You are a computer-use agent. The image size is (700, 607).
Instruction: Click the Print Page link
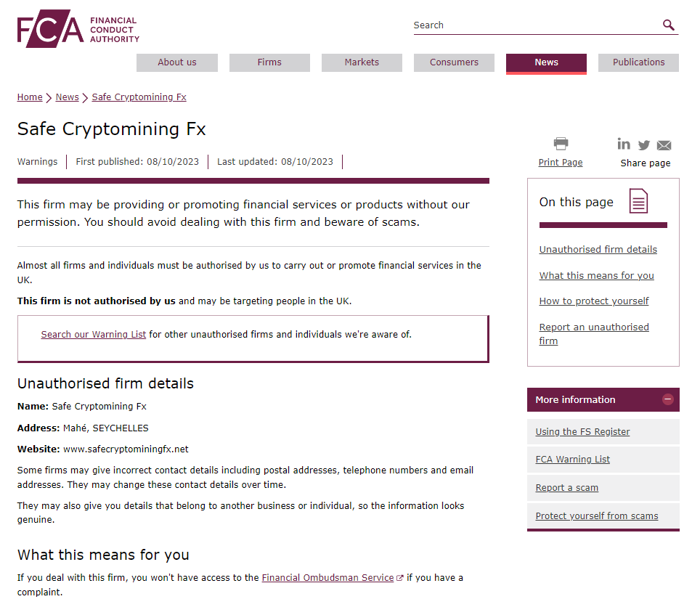point(560,163)
